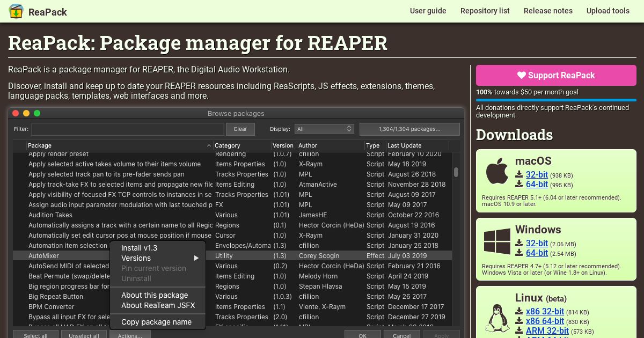Click author Stepan Hlavsa cell

320,286
